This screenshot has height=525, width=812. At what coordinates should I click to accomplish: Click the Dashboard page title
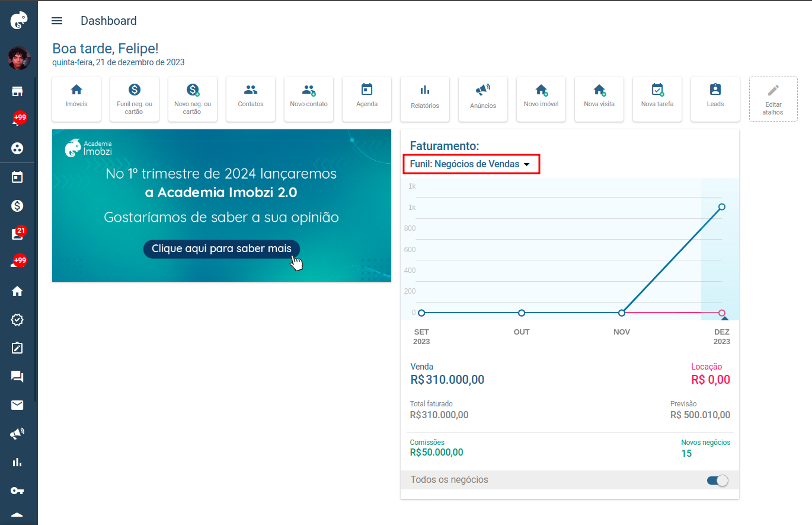pyautogui.click(x=109, y=21)
